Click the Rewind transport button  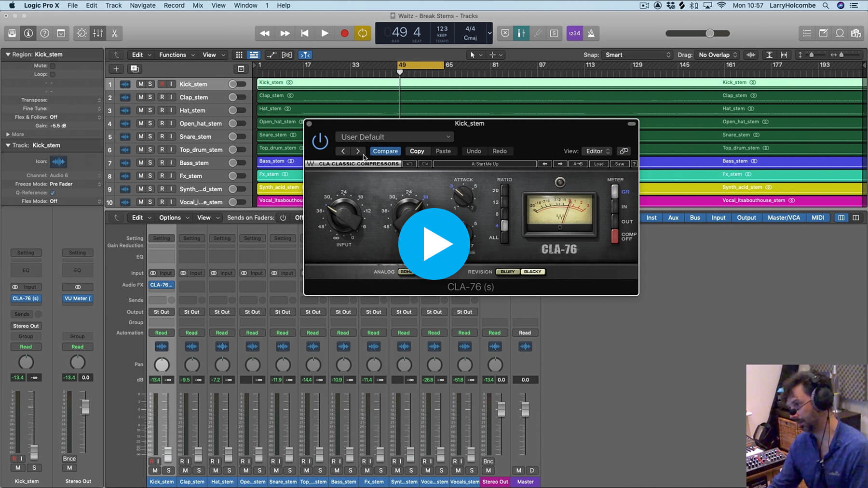264,33
